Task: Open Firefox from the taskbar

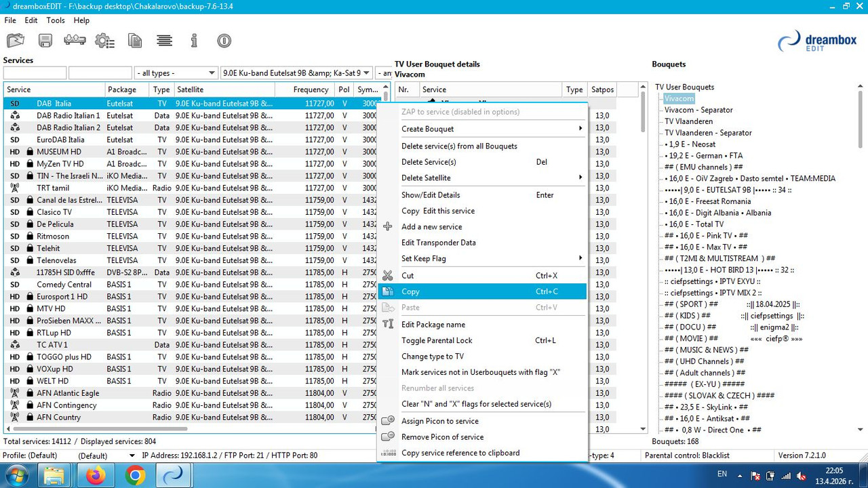Action: pyautogui.click(x=96, y=476)
